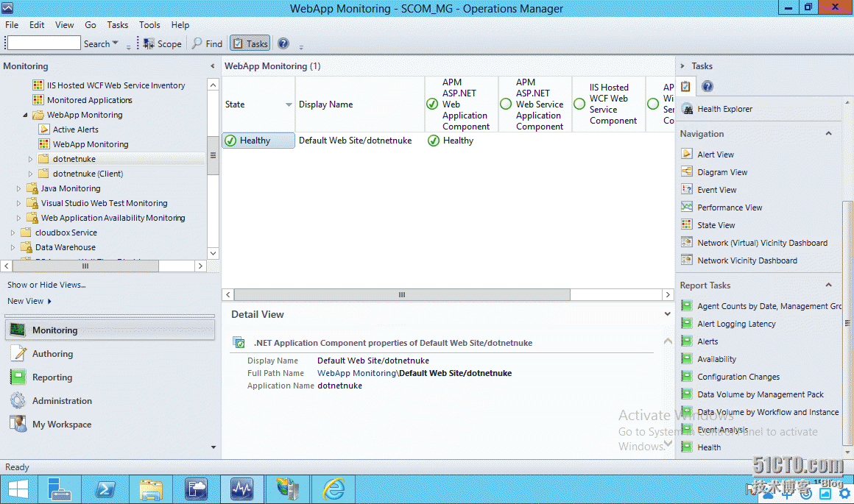
Task: Click the help icon in the toolbar
Action: (283, 43)
